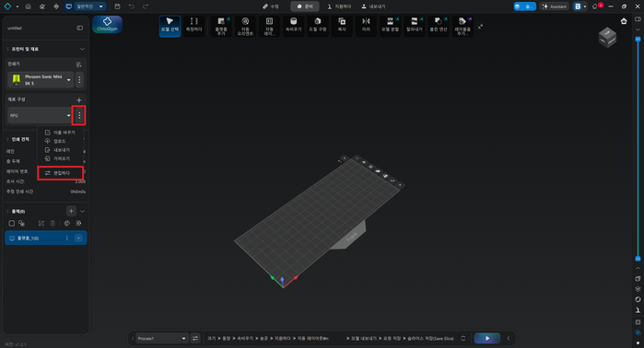Run the auto layout tool
Screen dimensions: 644x348
pyautogui.click(x=269, y=26)
